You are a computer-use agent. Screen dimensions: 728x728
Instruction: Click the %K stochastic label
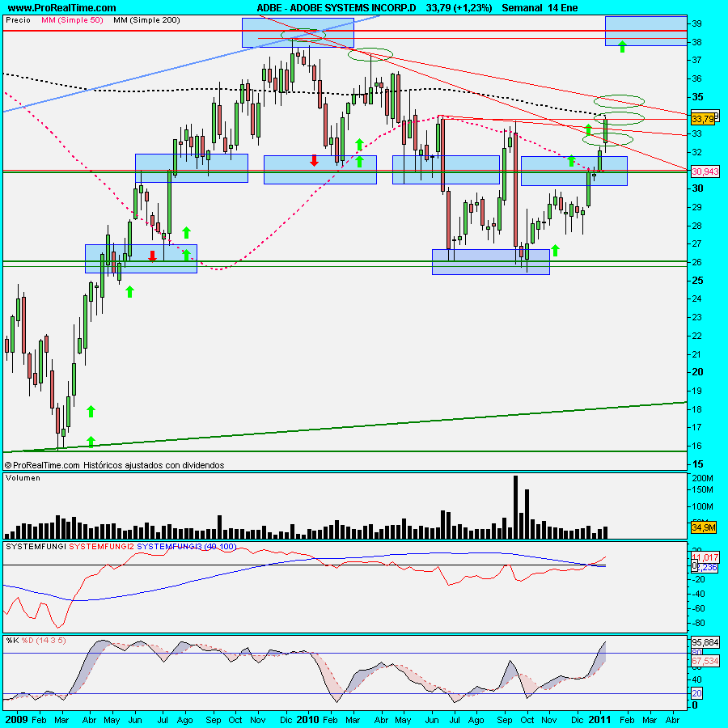pyautogui.click(x=12, y=641)
